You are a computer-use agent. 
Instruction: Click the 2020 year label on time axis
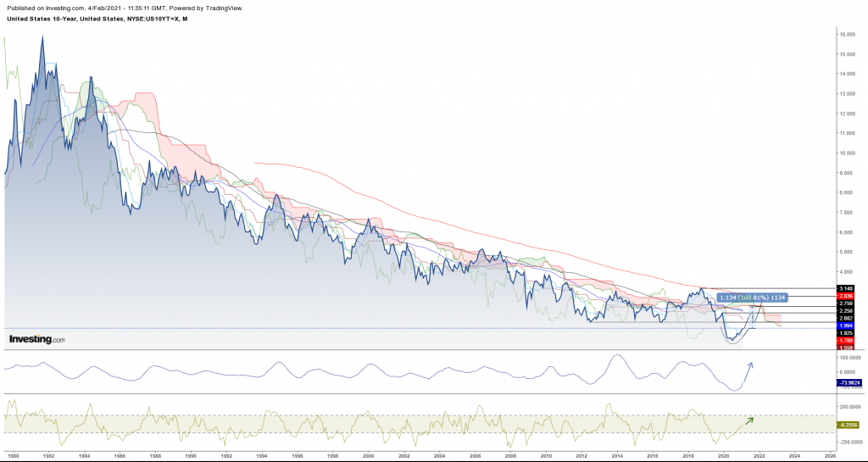pyautogui.click(x=724, y=457)
